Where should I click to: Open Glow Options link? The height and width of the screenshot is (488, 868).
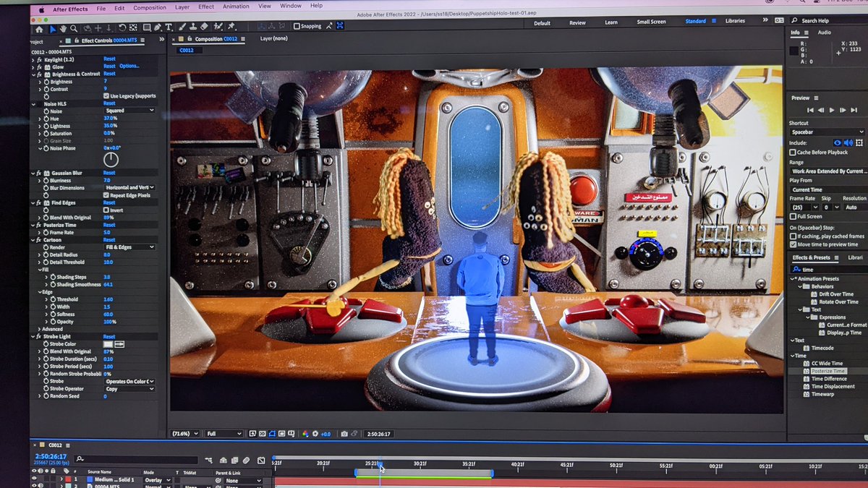[129, 67]
